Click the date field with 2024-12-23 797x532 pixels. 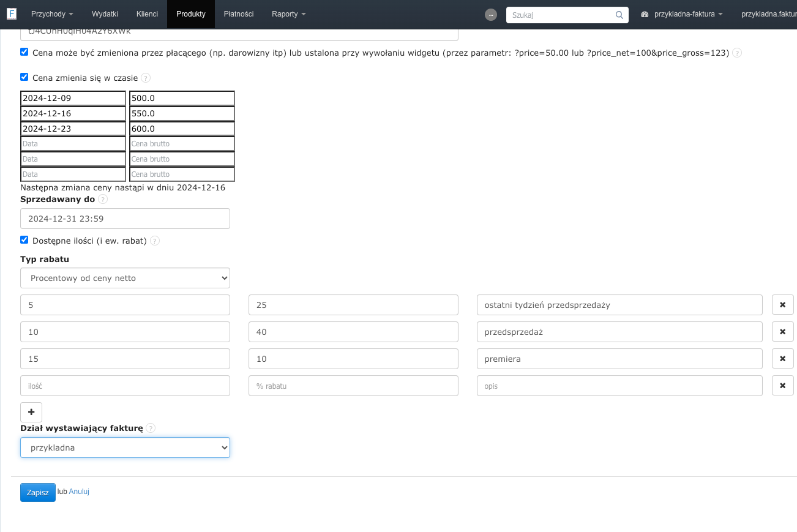click(x=73, y=129)
